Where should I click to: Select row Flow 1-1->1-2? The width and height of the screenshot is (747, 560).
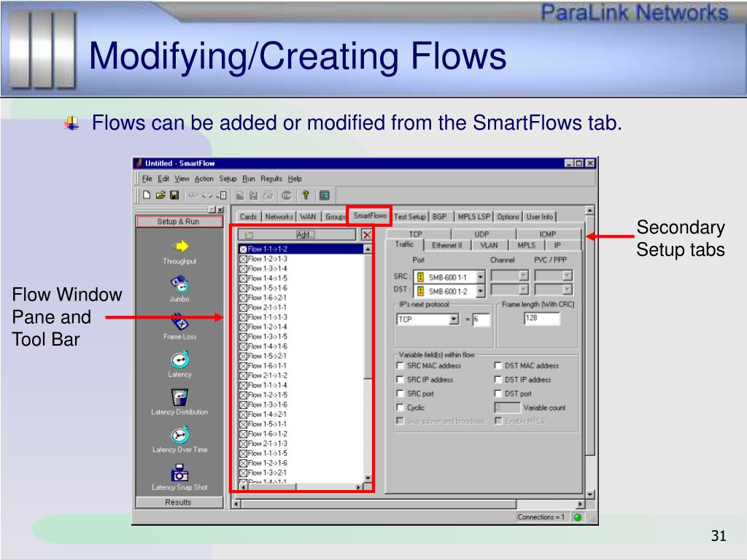point(301,249)
